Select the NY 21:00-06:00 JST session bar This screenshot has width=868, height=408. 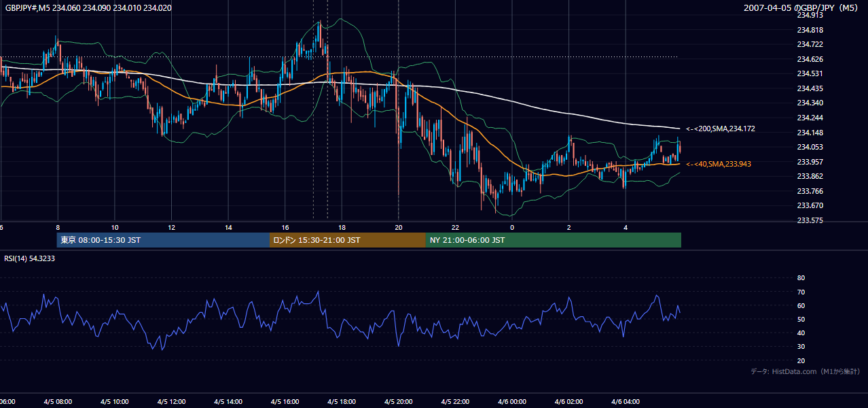554,240
